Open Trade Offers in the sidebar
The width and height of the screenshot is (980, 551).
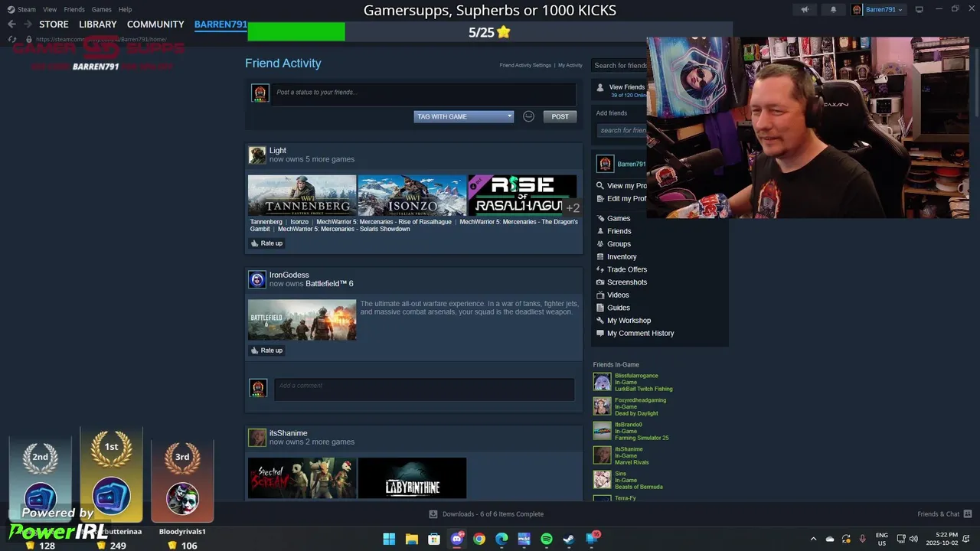pyautogui.click(x=627, y=269)
